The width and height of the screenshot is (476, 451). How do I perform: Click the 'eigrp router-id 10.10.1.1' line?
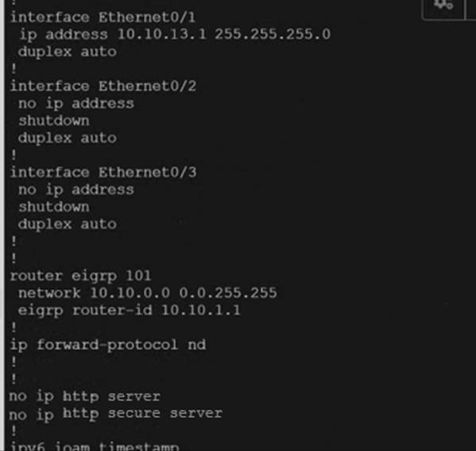130,310
